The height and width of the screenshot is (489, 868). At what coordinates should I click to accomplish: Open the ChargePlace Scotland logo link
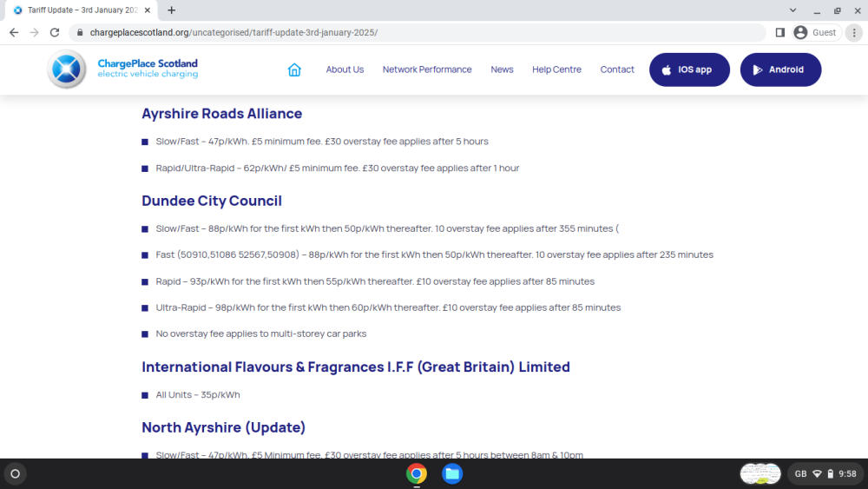tap(123, 69)
